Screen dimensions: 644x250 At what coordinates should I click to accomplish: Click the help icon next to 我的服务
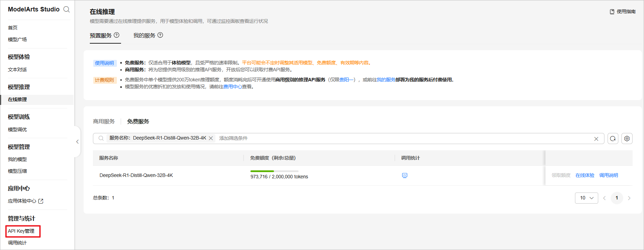[160, 35]
